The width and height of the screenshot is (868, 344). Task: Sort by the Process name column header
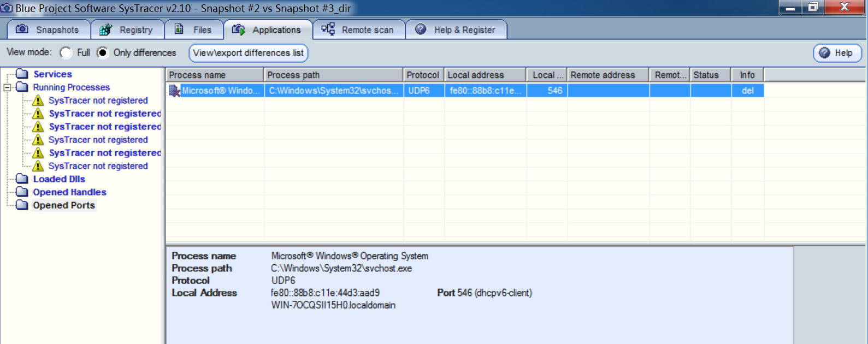(215, 75)
